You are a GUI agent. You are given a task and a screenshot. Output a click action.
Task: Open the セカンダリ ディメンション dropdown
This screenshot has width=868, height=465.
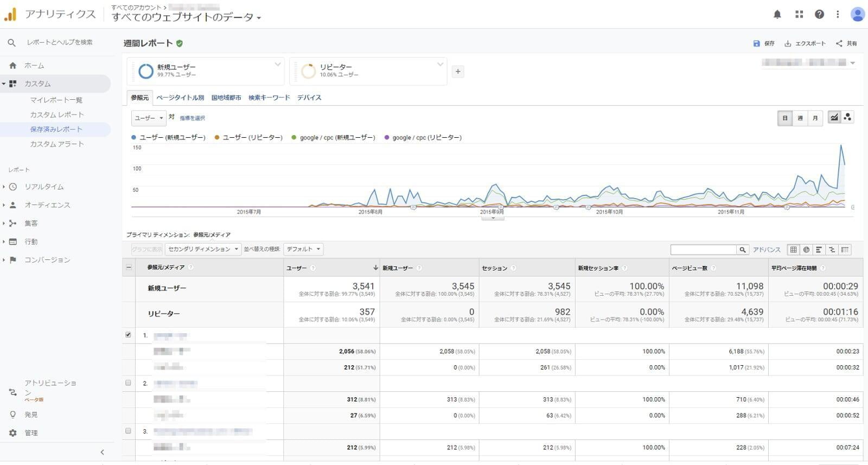tap(203, 249)
